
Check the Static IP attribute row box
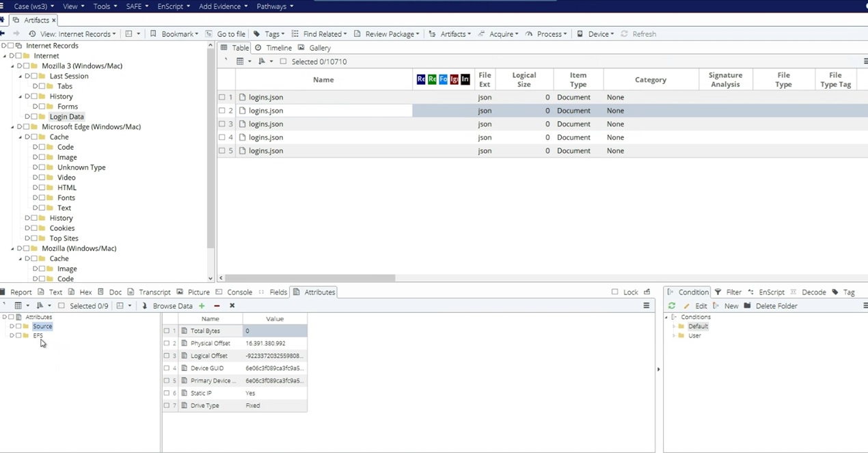167,394
